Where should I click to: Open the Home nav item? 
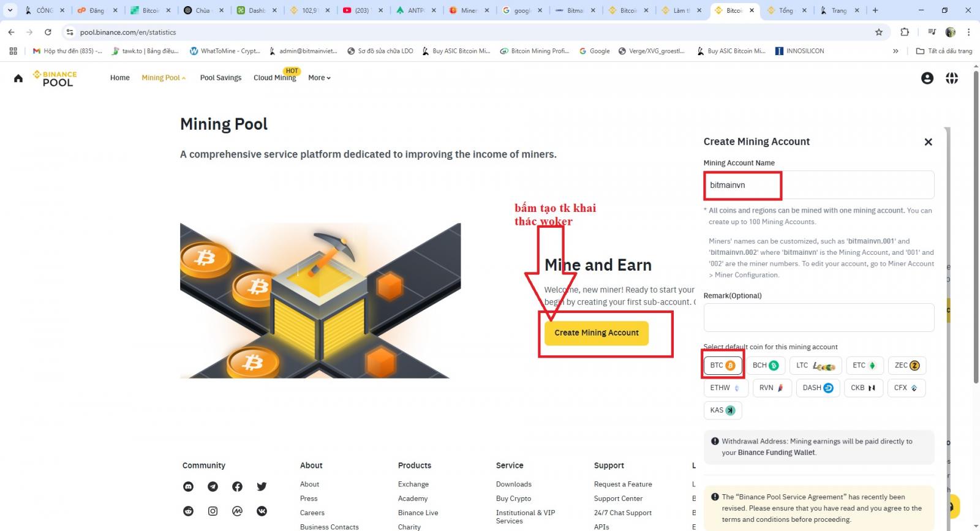(x=120, y=78)
